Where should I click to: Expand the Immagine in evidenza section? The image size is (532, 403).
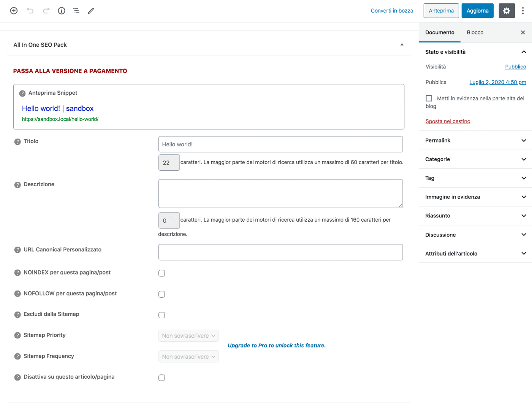pos(475,197)
